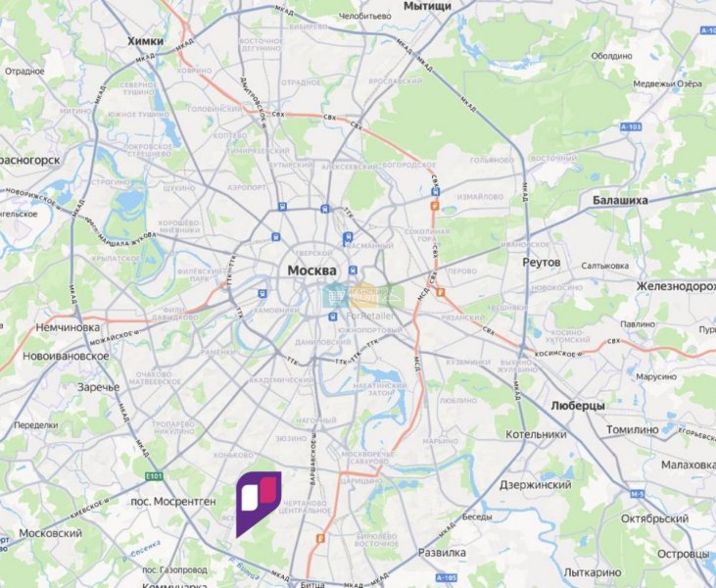Click the orange parking icon near Перово
716x588 pixels.
(x=440, y=292)
